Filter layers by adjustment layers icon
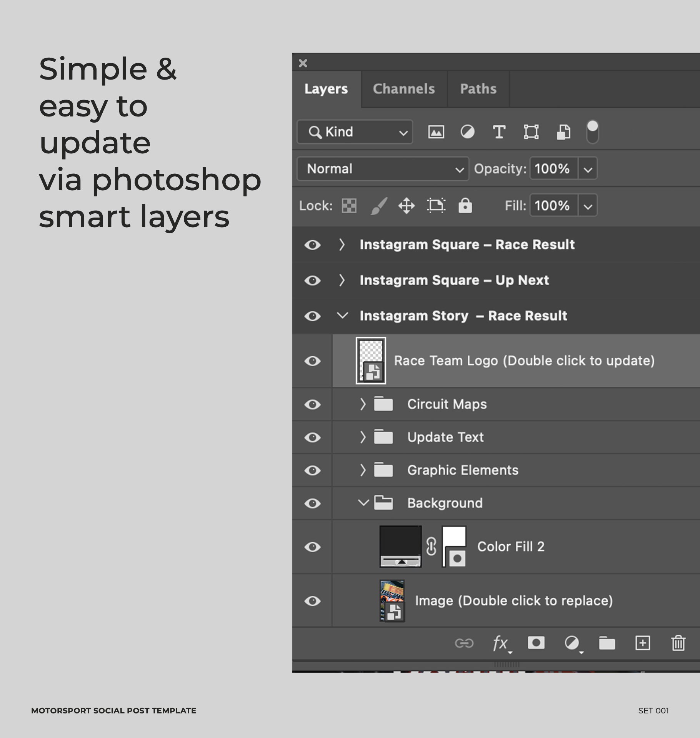Screen dimensions: 700x738 click(467, 132)
